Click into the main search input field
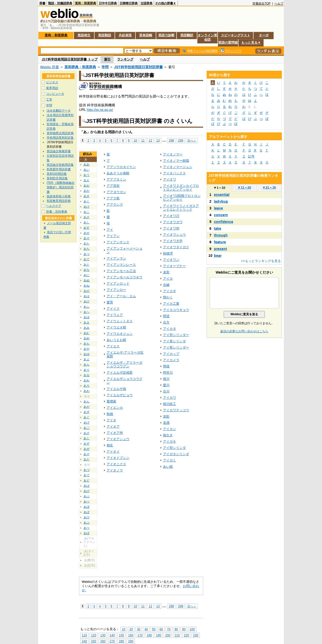Screen dimensions: 322x644 (x=82, y=51)
